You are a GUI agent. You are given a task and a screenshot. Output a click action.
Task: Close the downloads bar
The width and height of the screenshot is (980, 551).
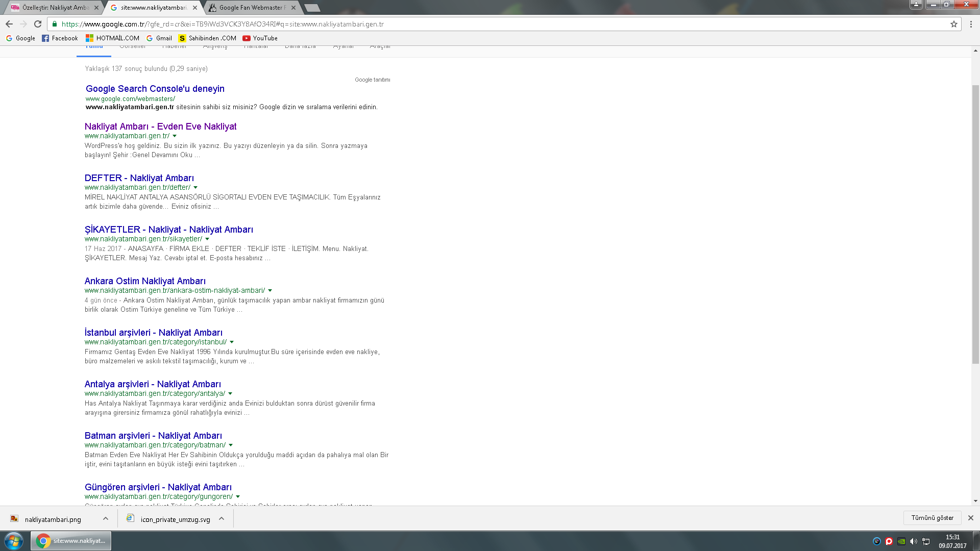971,518
